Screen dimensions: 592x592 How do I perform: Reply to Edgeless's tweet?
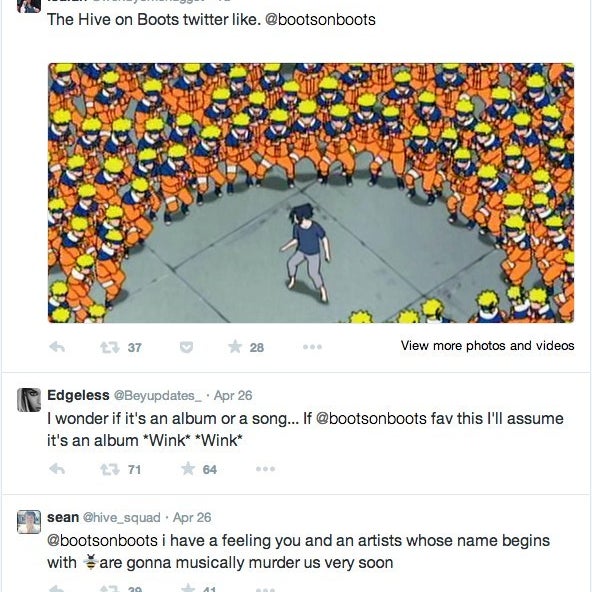(x=57, y=469)
